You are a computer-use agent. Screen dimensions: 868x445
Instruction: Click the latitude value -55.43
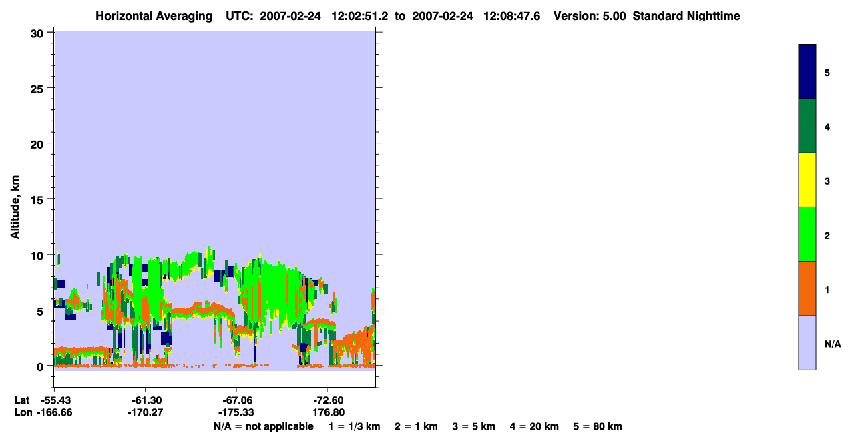(x=56, y=400)
